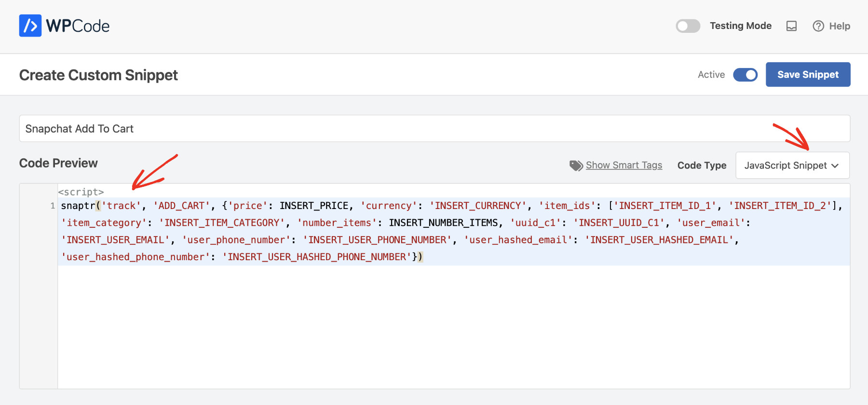Click the snippet title field 'Snapchat Add To Cart'
The image size is (868, 405).
(434, 128)
